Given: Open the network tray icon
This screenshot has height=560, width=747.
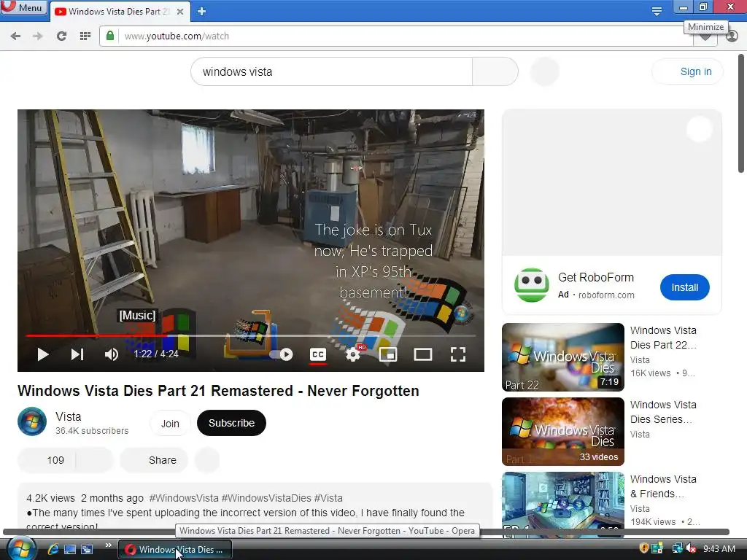Looking at the screenshot, I should pos(677,548).
